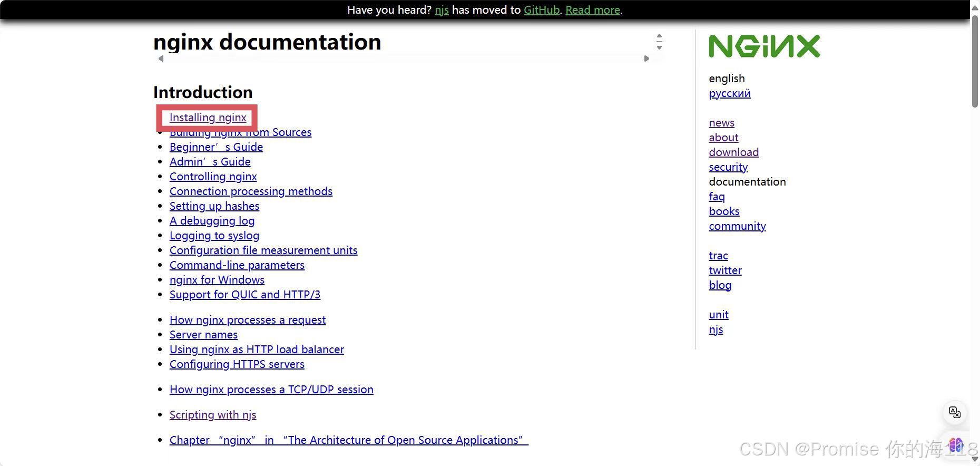Open the Admin's Guide link

pos(210,162)
